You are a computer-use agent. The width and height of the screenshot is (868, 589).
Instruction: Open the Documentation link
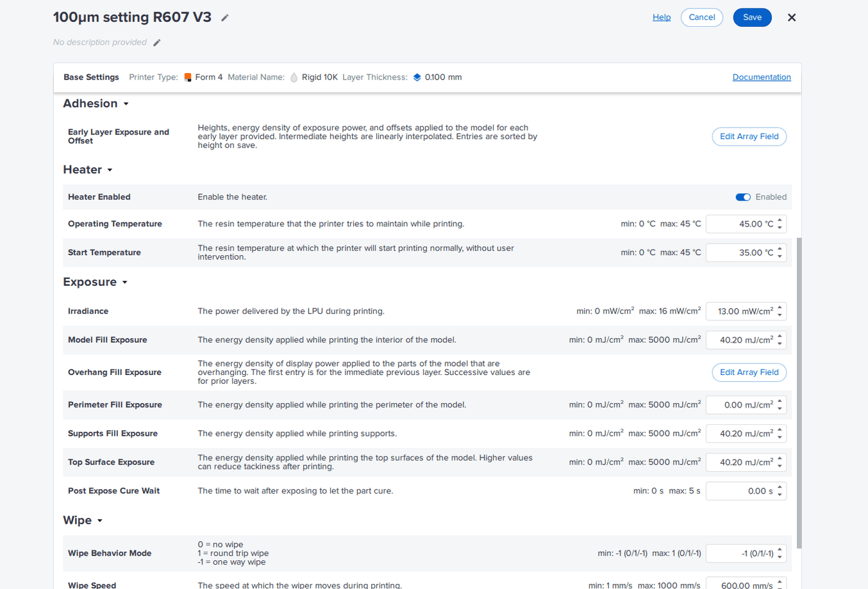pyautogui.click(x=761, y=78)
